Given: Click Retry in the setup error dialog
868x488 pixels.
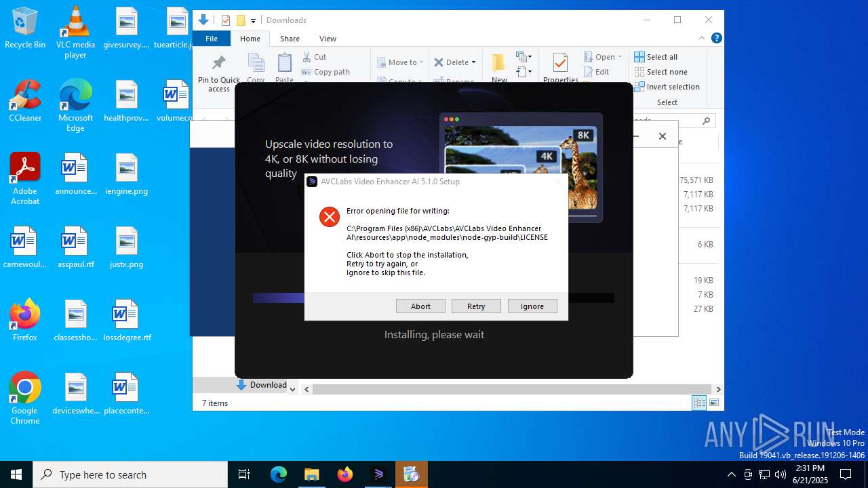Looking at the screenshot, I should (476, 306).
